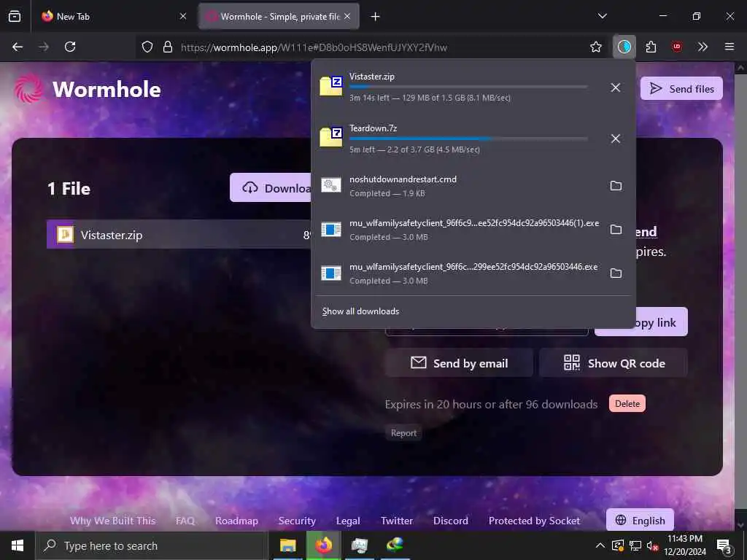Open the notification center icon

click(x=724, y=546)
